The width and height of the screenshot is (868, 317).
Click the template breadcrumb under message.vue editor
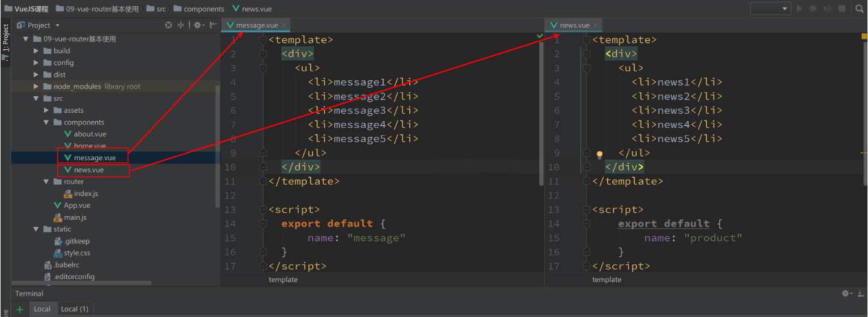click(283, 280)
